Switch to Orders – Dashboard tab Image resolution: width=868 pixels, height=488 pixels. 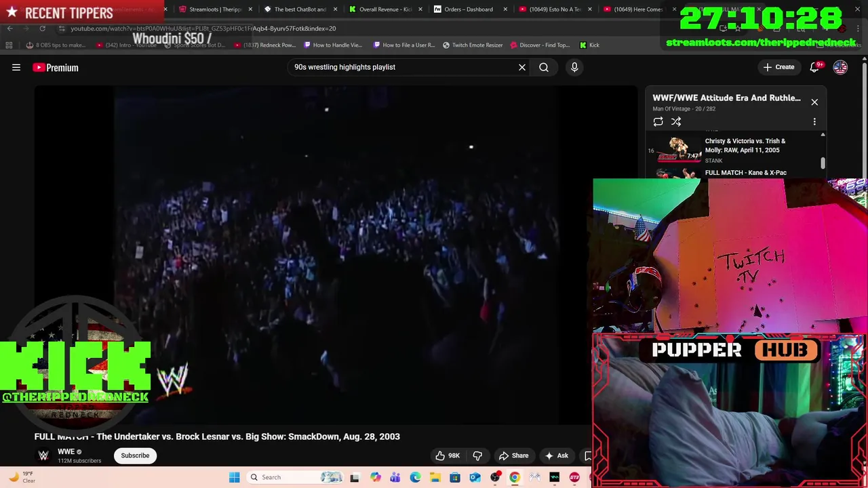click(x=469, y=9)
